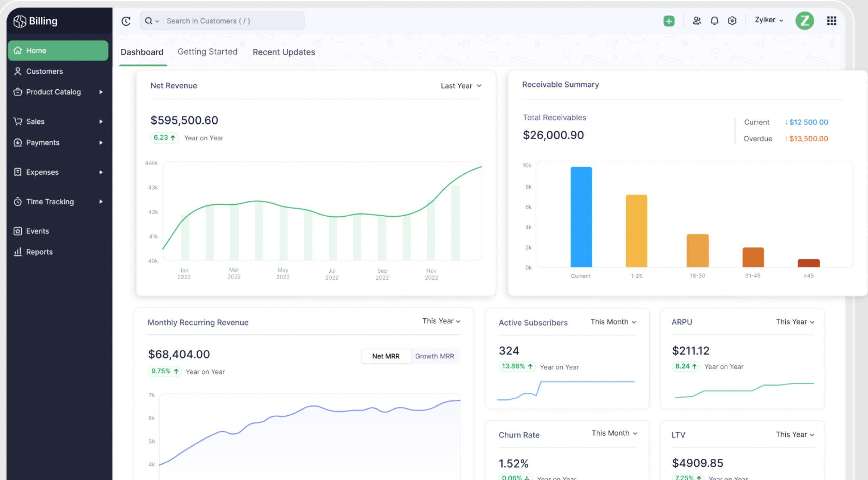
Task: Click the Current receivable amount $12 500 00
Action: coord(809,122)
